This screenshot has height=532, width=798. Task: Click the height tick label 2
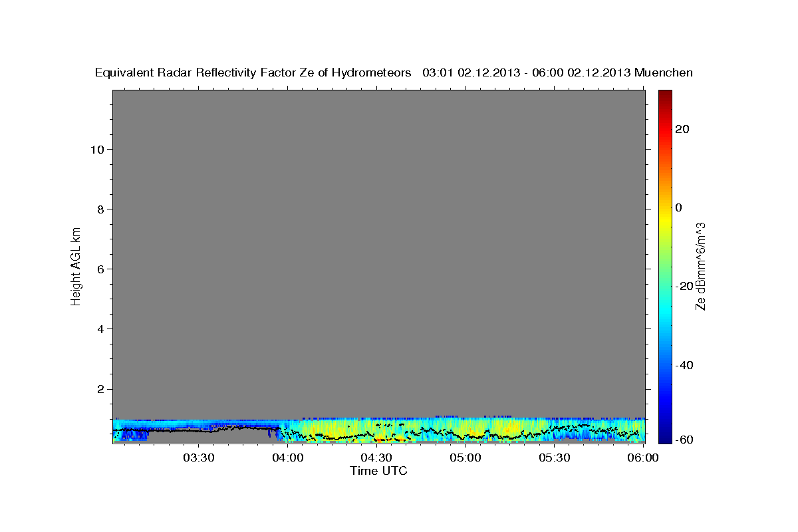(99, 388)
